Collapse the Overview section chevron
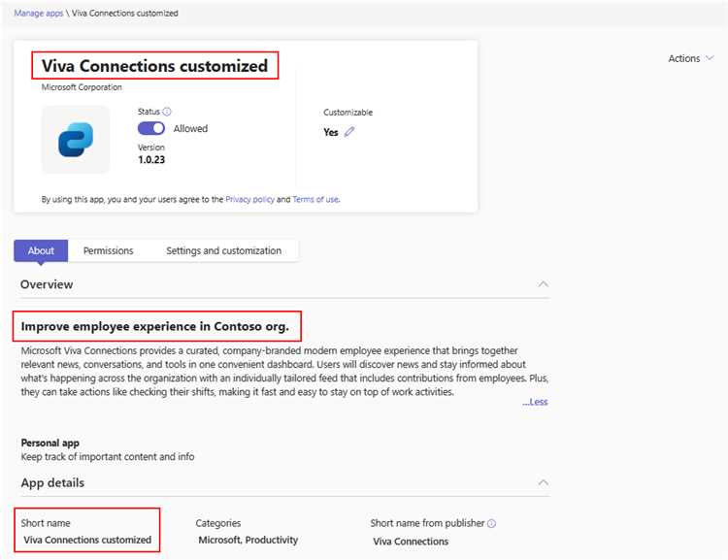728x560 pixels. point(544,283)
